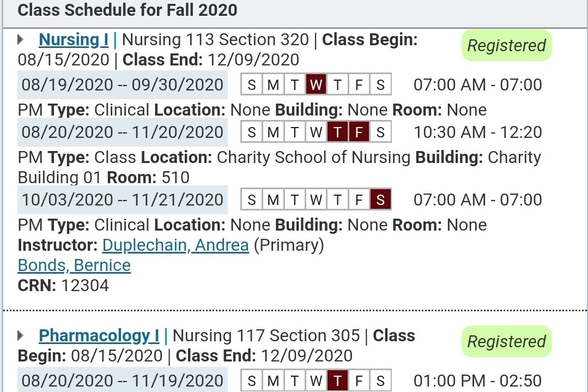588x392 pixels.
Task: Click highlighted Thursday box in 08/20–11/20 class row
Action: point(338,132)
